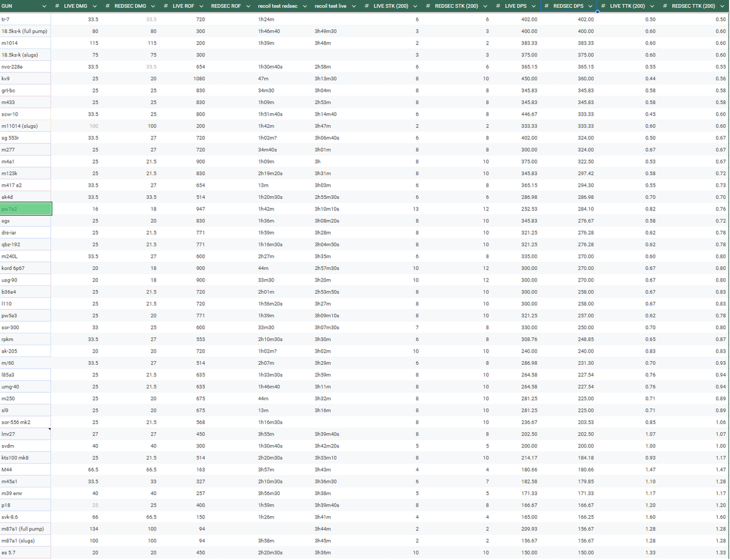The image size is (730, 560).
Task: Select the svk-8.6 gun cell
Action: 26,516
